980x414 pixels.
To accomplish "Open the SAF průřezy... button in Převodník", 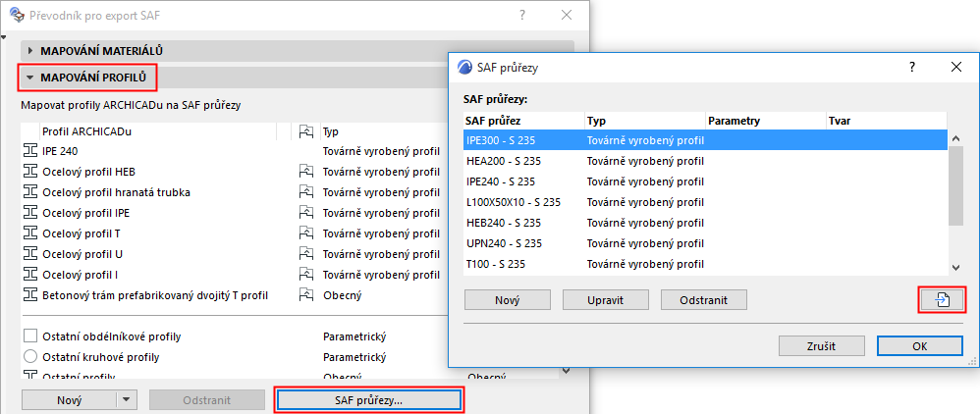I will [x=369, y=400].
